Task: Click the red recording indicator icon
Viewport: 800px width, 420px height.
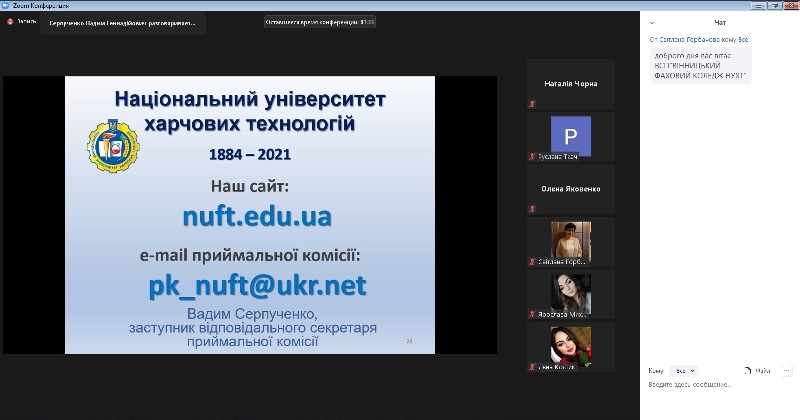Action: click(10, 21)
